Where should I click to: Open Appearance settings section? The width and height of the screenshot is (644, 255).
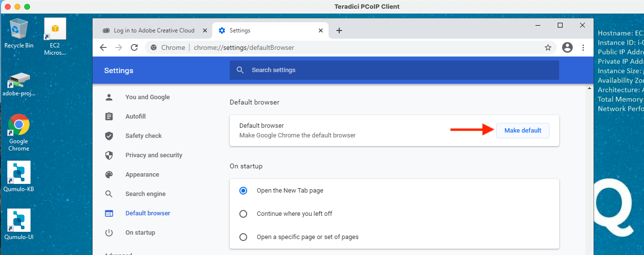[x=142, y=175]
